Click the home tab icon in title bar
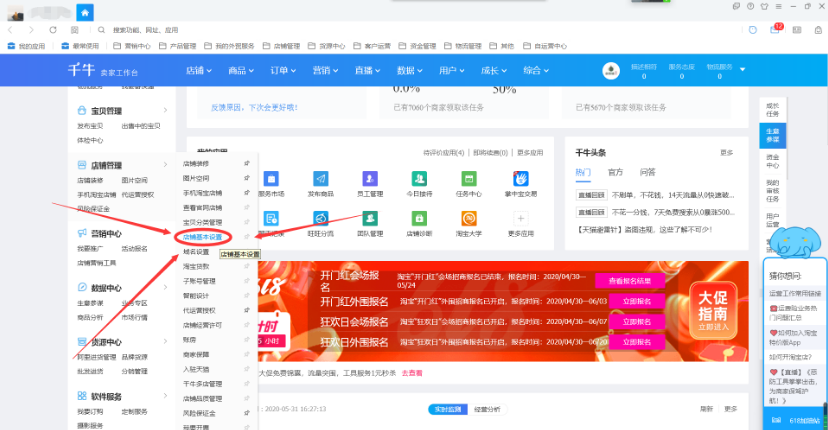This screenshot has height=430, width=828. tap(85, 12)
